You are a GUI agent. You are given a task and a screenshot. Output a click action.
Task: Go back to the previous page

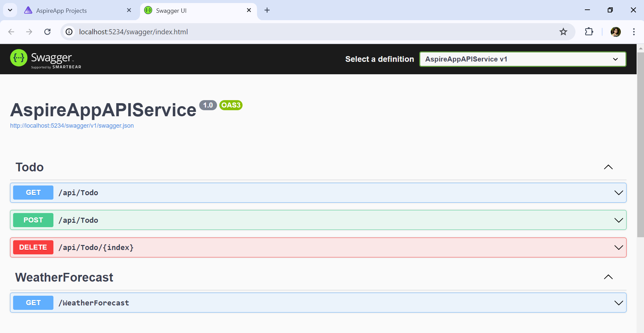tap(11, 32)
